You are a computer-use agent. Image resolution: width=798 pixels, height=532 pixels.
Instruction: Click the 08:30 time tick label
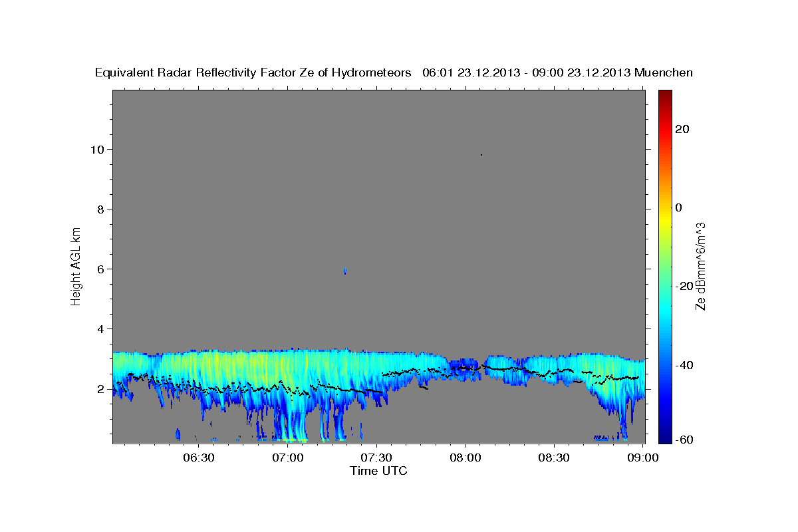point(555,458)
